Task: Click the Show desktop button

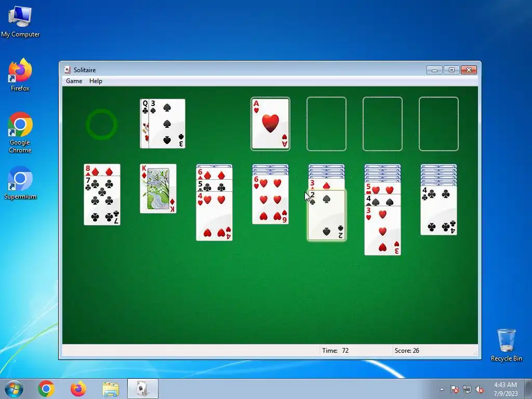Action: tap(528, 389)
